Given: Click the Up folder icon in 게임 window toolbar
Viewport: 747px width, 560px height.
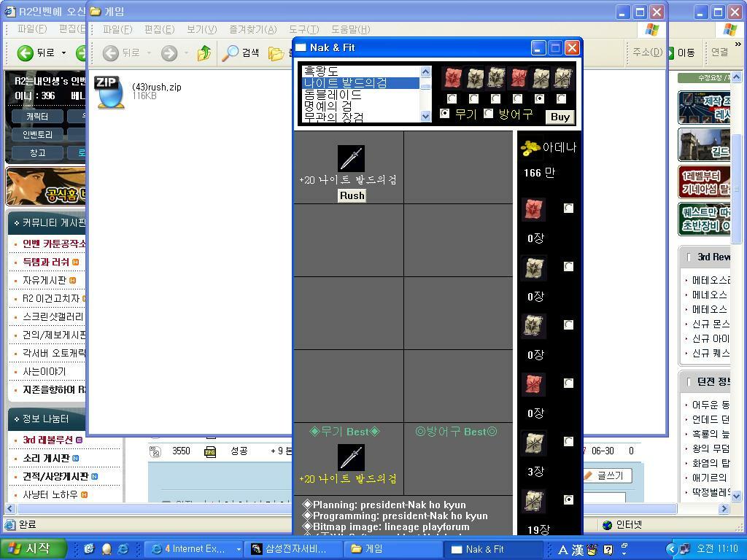Looking at the screenshot, I should [204, 52].
